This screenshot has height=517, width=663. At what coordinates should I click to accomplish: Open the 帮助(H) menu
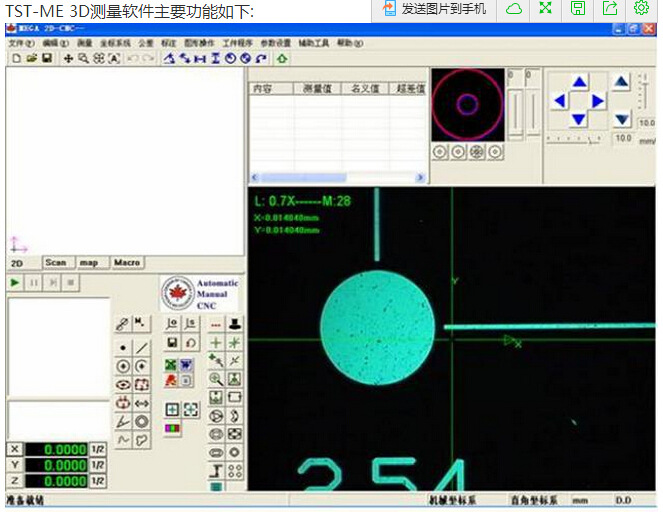pyautogui.click(x=350, y=43)
